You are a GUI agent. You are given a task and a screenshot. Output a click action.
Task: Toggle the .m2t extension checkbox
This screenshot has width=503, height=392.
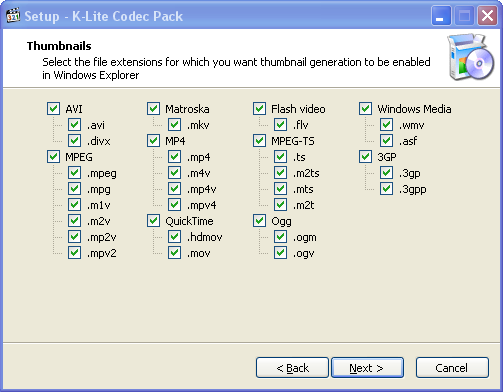click(x=280, y=205)
